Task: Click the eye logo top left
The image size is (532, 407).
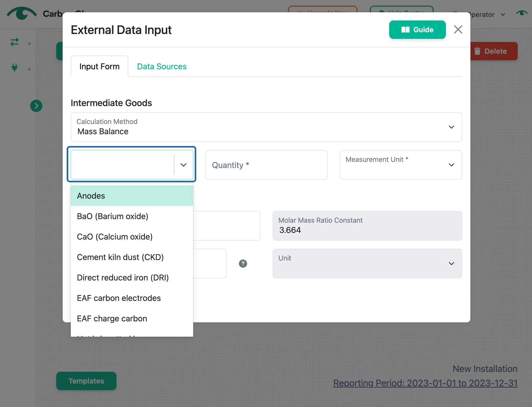Action: 22,13
